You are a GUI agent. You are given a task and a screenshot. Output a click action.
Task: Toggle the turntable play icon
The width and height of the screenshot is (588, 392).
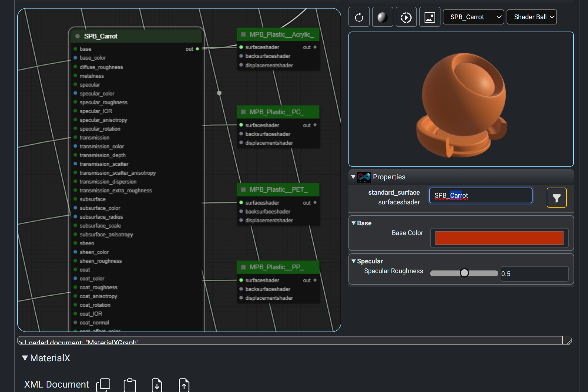(x=406, y=17)
